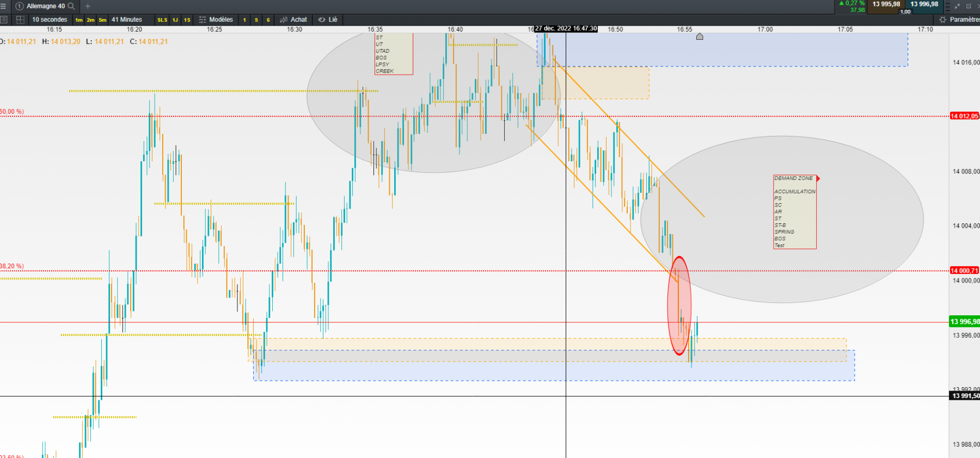This screenshot has width=980, height=458.
Task: Toggle the Lié link eye option
Action: (x=328, y=20)
